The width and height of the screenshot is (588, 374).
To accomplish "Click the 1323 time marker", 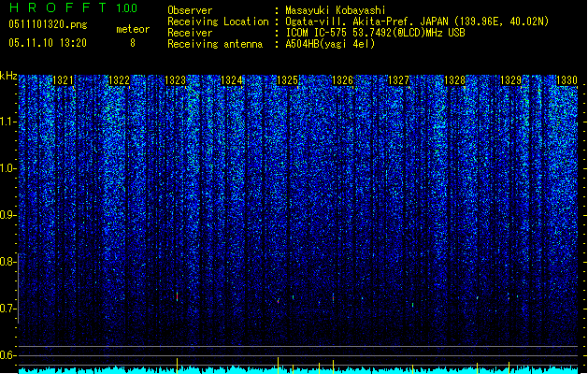I will [x=175, y=80].
